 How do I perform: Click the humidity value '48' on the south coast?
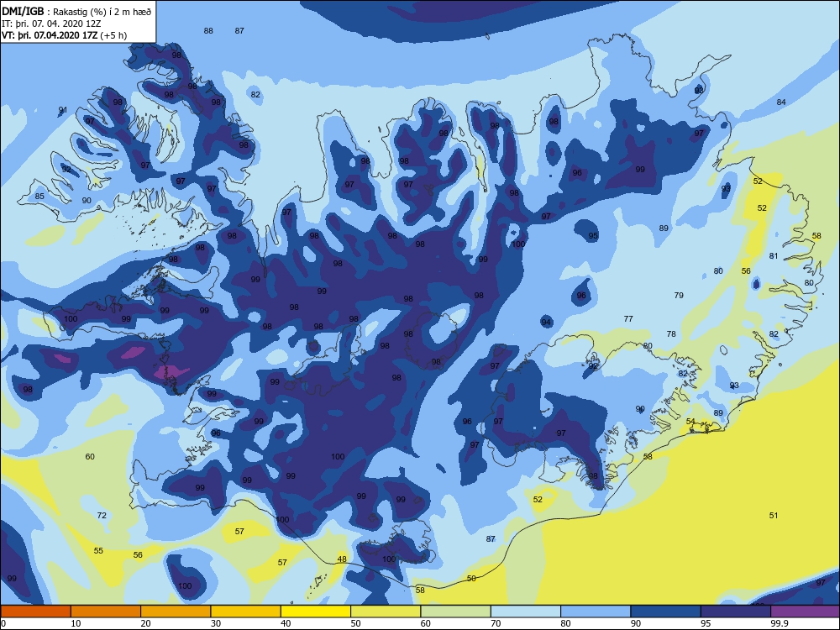pos(342,559)
